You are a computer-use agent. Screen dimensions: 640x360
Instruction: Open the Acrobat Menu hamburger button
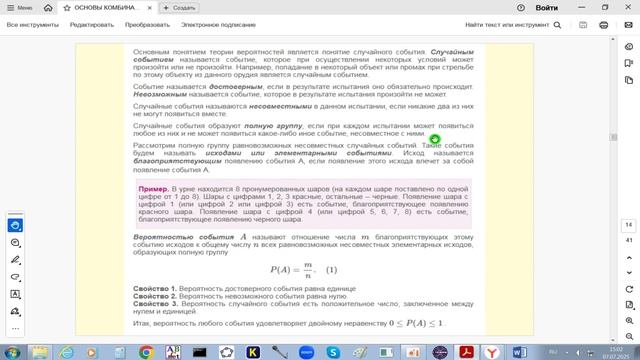click(x=19, y=8)
